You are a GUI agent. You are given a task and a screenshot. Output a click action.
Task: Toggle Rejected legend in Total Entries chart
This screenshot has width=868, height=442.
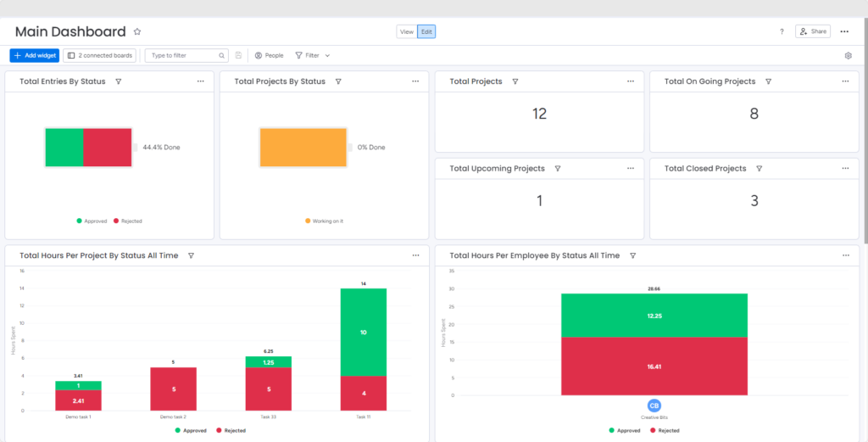[128, 221]
